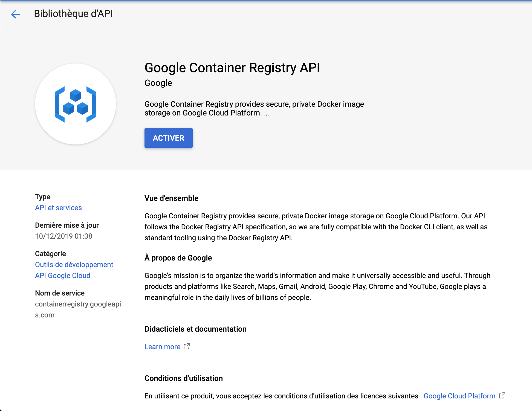Click the À propos de Google heading

click(178, 258)
